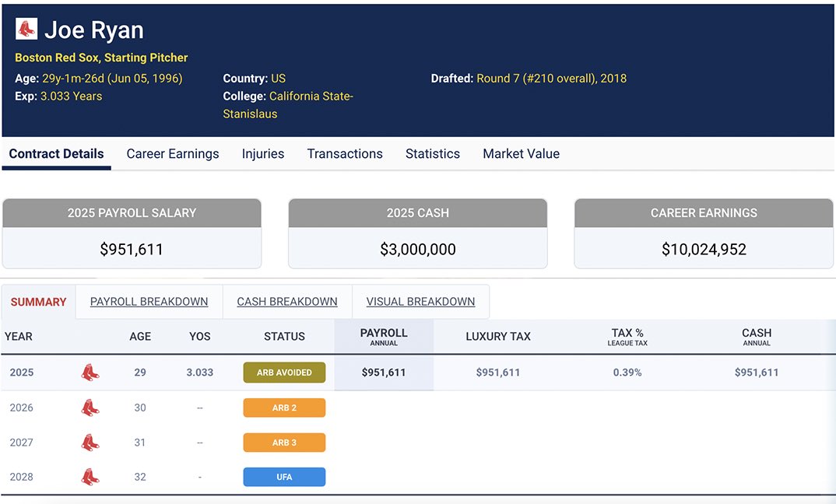Click the 2026 year cell

21,408
